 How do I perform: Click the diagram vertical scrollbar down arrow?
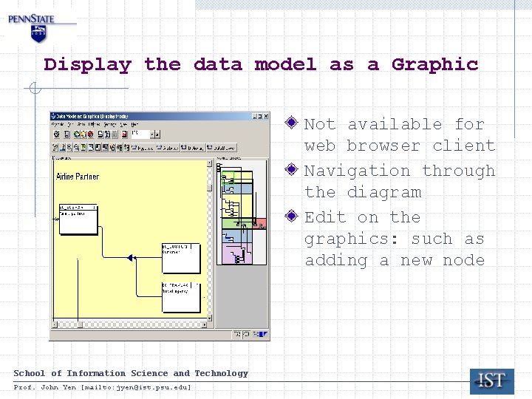pyautogui.click(x=209, y=318)
